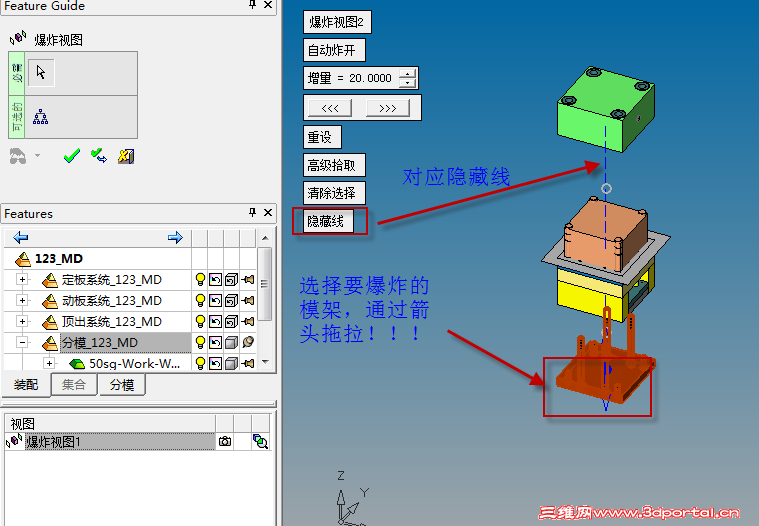Confirm with the green checkmark OK icon

[x=72, y=156]
